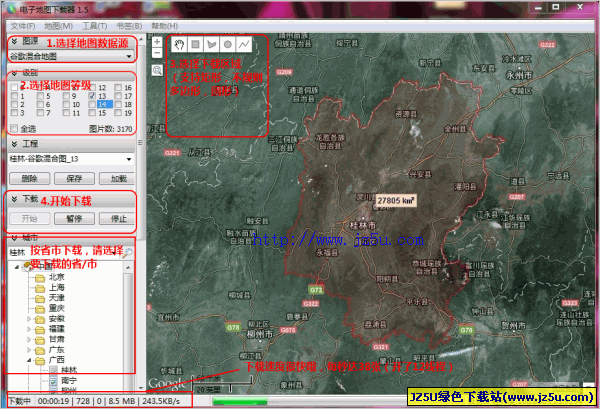The image size is (600, 409).
Task: Click the 8.5 MB size in status bar
Action: [122, 401]
